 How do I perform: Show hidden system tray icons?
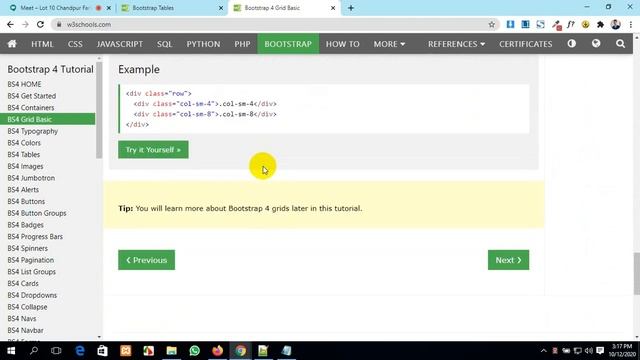tap(543, 351)
